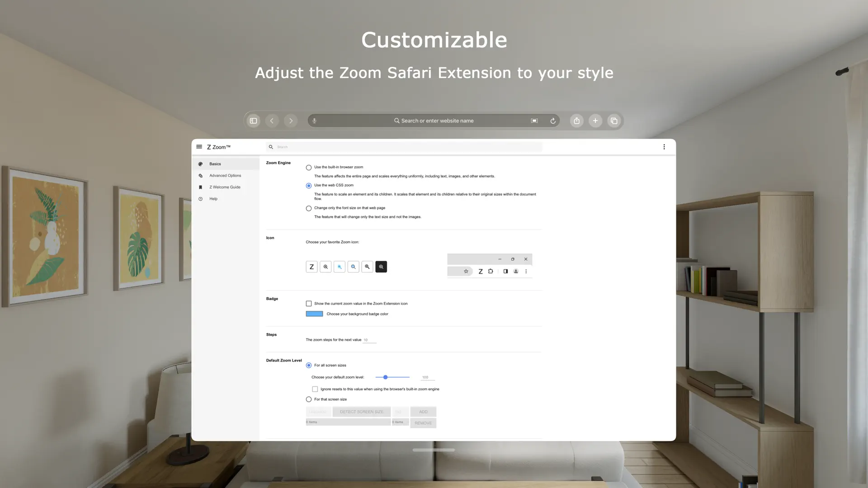Click the DETECT SCREEN SIZE button
Viewport: 868px width, 488px height.
click(362, 412)
